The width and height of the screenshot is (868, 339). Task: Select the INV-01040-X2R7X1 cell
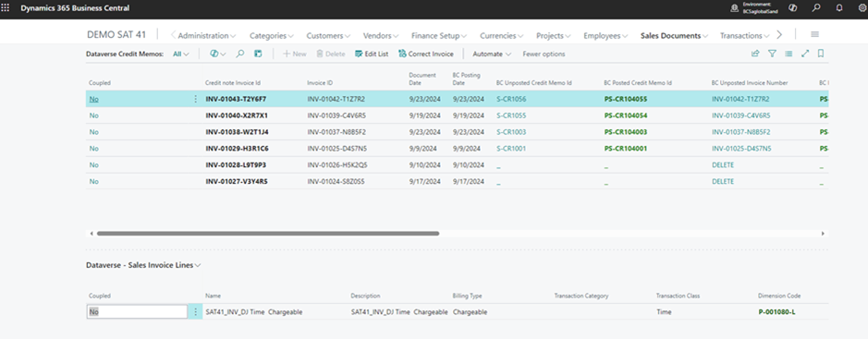click(x=237, y=115)
